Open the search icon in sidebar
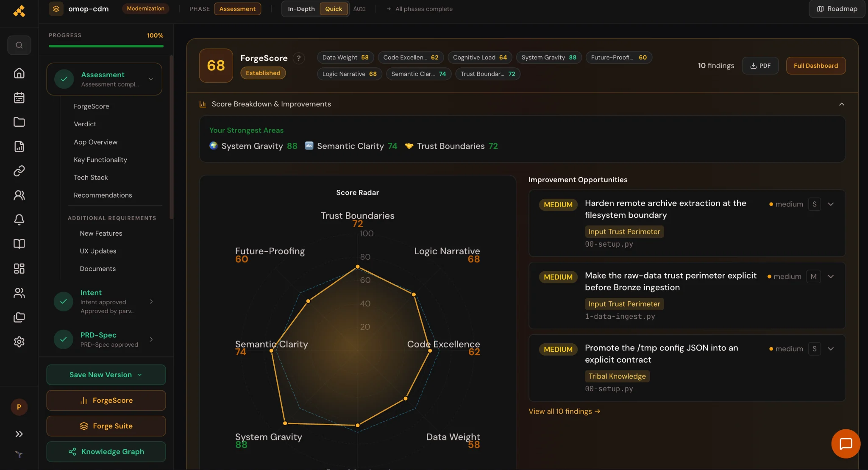 (19, 45)
